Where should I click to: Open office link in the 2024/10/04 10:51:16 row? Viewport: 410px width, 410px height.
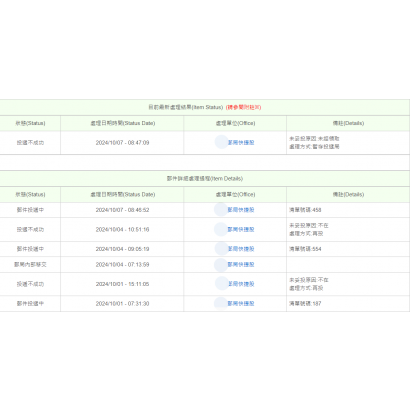(x=241, y=230)
